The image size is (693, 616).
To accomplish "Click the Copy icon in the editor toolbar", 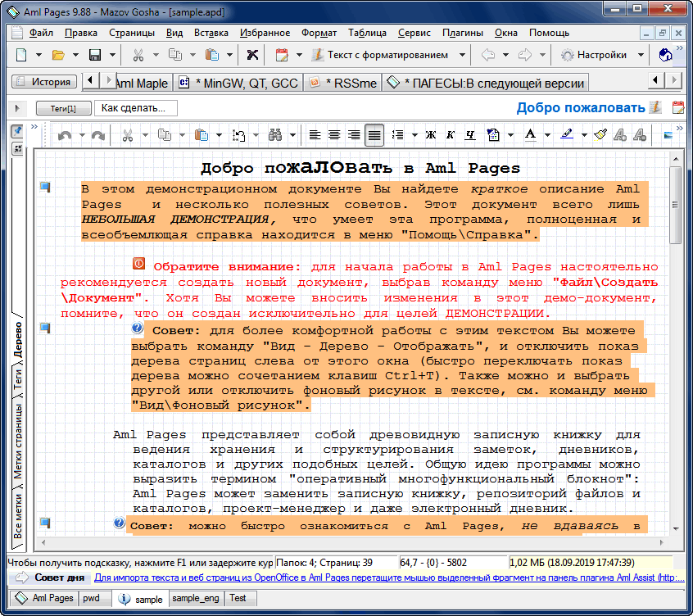I will coord(165,135).
